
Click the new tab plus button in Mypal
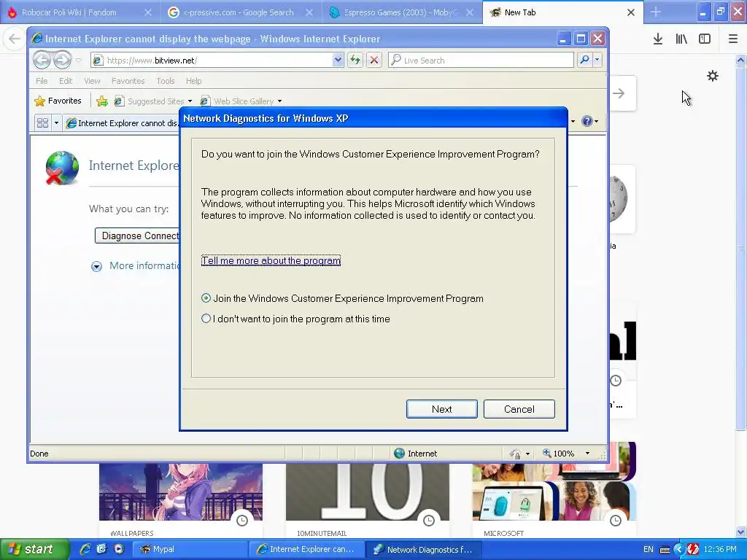click(656, 12)
